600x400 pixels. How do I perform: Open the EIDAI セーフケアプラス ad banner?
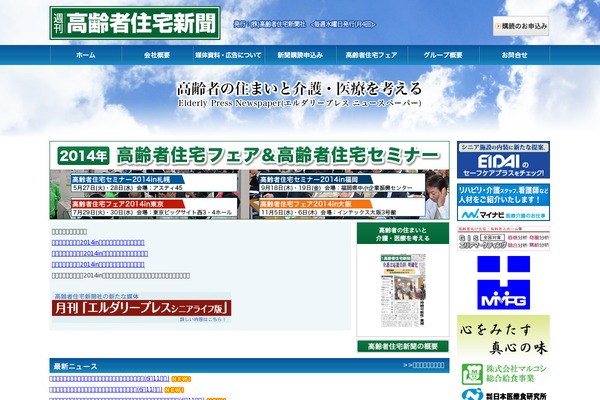[503, 160]
